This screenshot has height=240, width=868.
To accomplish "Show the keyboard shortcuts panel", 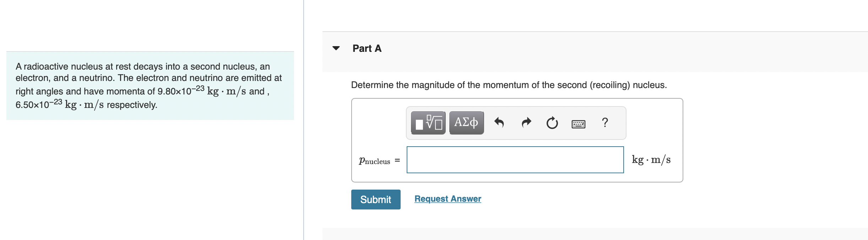I will (578, 123).
